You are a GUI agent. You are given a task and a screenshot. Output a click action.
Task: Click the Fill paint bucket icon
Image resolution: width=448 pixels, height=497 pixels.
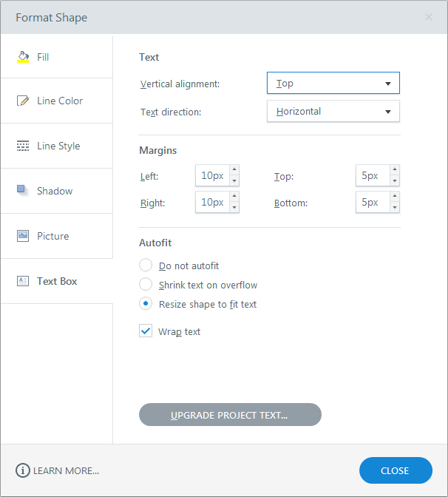23,56
